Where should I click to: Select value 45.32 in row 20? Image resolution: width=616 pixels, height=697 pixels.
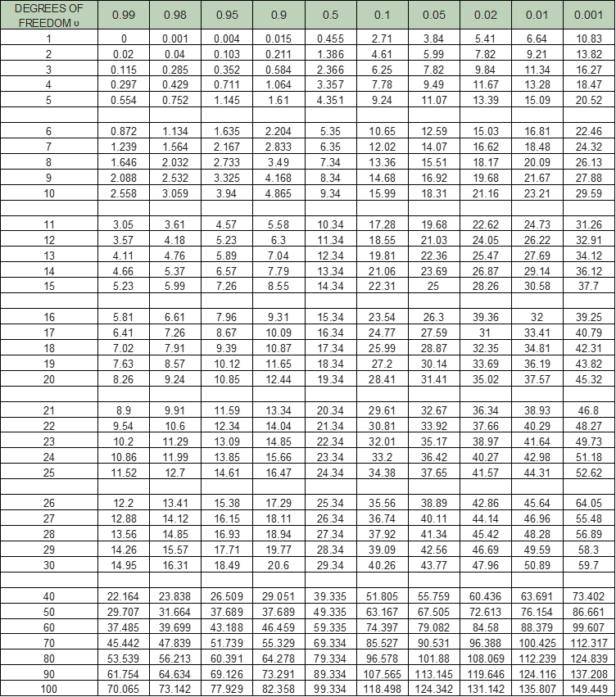pos(589,379)
